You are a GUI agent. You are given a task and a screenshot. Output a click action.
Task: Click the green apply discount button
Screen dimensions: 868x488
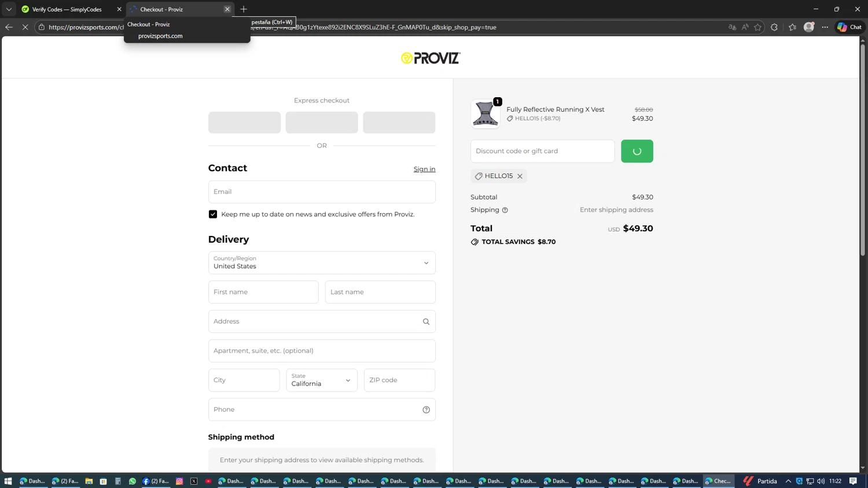click(x=637, y=151)
